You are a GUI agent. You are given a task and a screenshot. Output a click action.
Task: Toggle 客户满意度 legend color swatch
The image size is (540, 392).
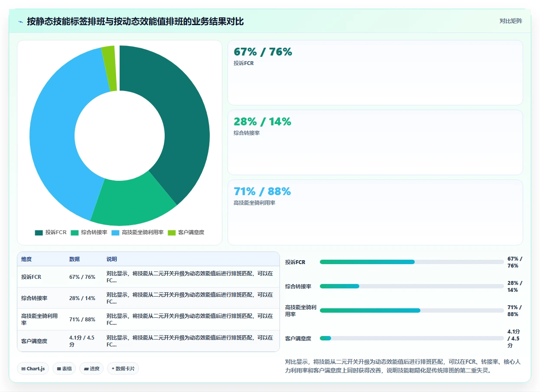coord(172,233)
